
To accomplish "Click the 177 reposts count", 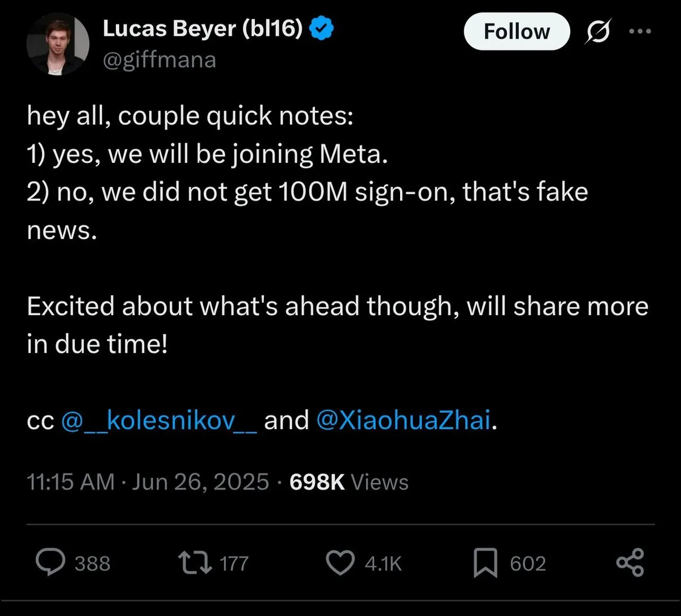I will 234,563.
